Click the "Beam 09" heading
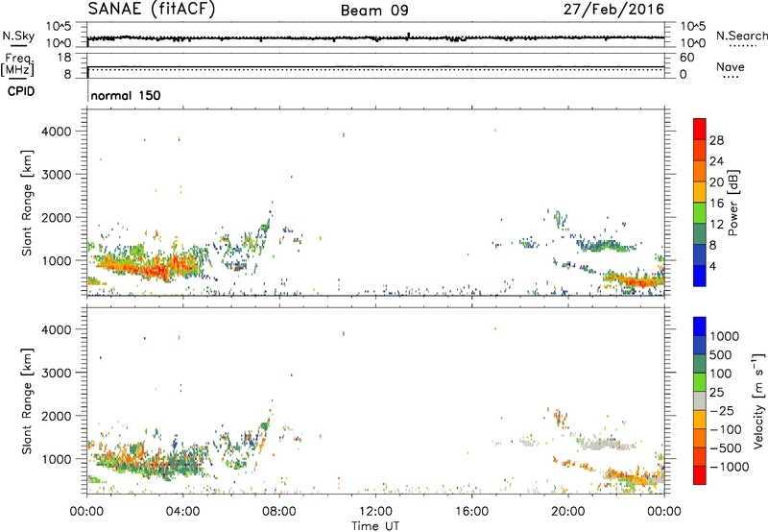The image size is (768, 532). pos(374,11)
